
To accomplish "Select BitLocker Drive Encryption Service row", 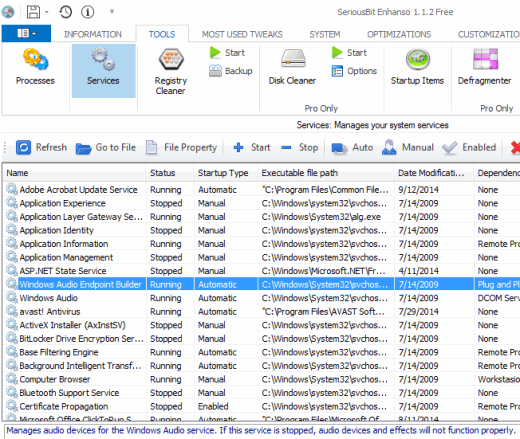I will [x=262, y=339].
